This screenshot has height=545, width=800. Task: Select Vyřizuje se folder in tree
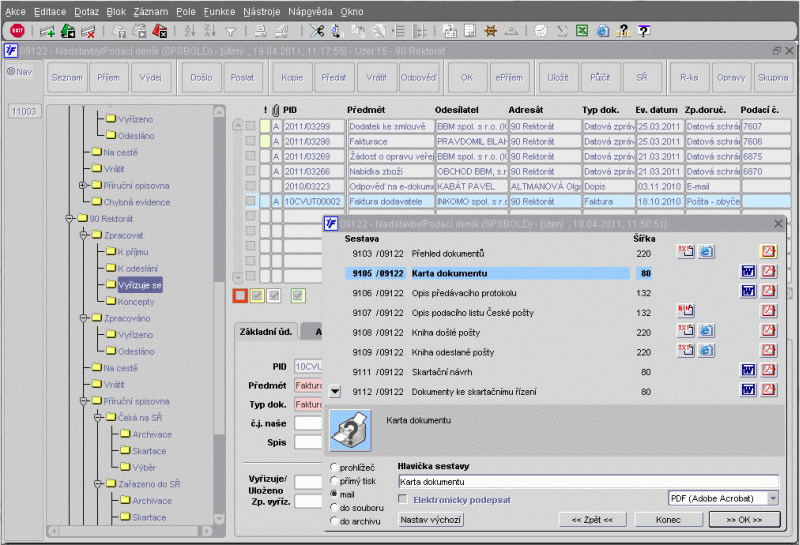(x=139, y=285)
